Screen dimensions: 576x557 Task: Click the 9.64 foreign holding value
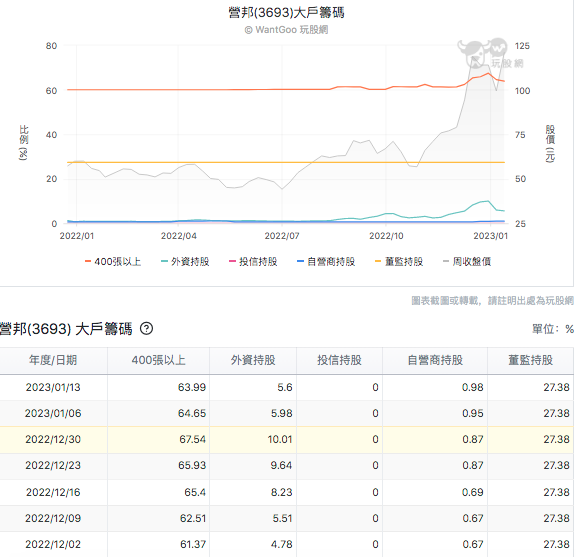click(281, 466)
